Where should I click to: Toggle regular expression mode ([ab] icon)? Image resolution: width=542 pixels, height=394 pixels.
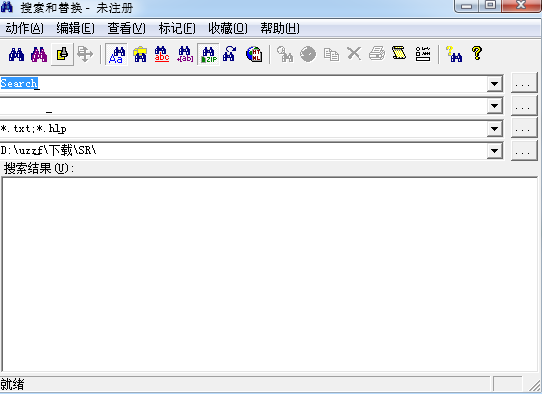click(185, 54)
